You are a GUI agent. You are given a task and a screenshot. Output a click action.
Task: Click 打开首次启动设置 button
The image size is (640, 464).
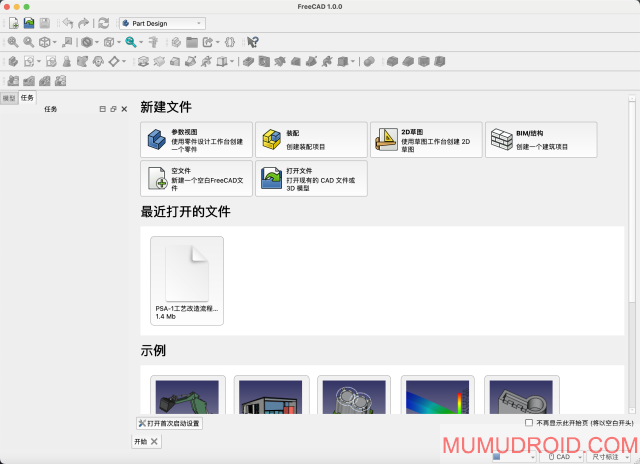pos(169,423)
